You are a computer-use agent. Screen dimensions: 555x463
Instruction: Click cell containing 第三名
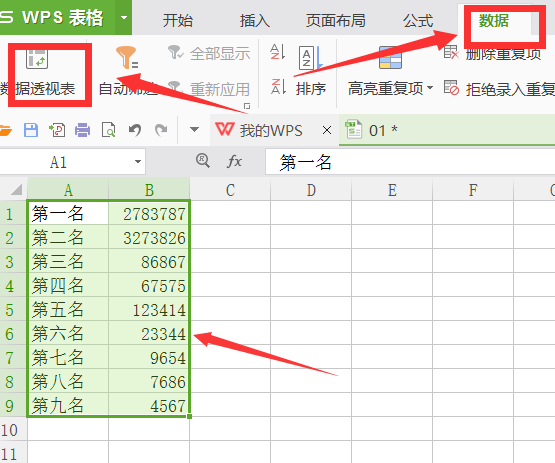coord(68,261)
